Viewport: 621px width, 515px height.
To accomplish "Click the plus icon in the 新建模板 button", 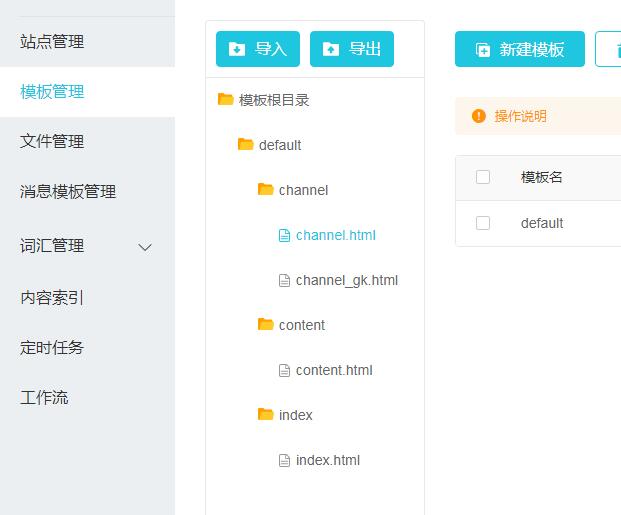I will click(x=483, y=49).
